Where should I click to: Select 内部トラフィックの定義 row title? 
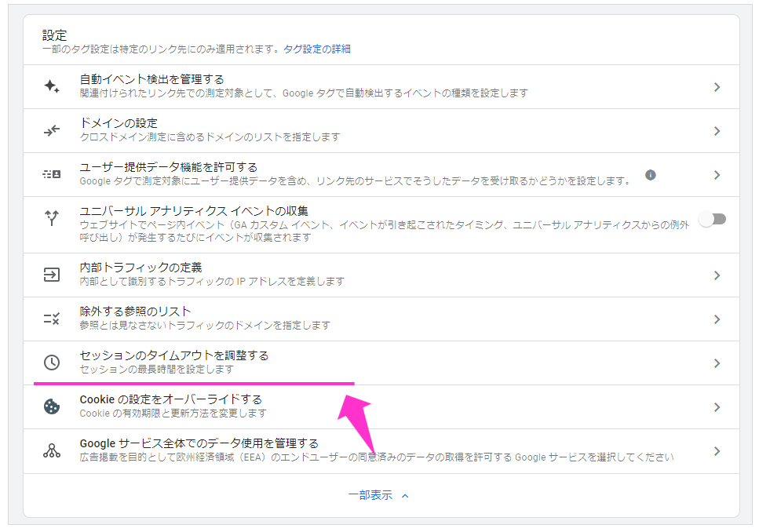(x=140, y=268)
